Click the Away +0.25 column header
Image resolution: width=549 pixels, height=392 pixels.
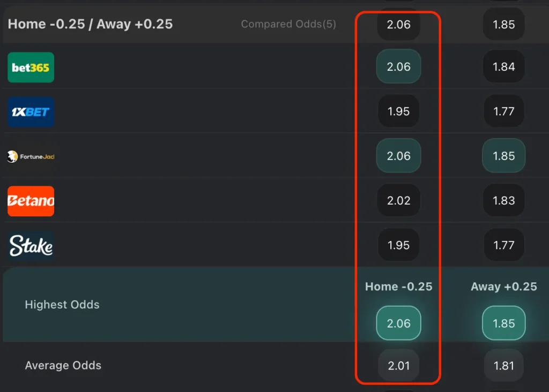click(503, 287)
